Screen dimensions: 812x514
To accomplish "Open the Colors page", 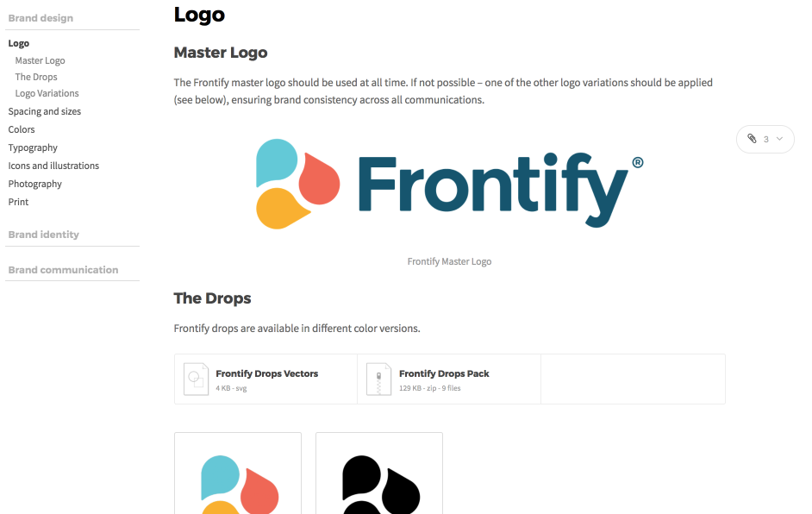I will pos(22,129).
